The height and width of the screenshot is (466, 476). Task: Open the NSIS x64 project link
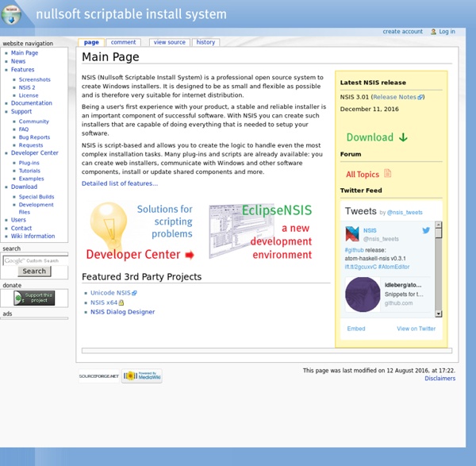[x=104, y=302]
